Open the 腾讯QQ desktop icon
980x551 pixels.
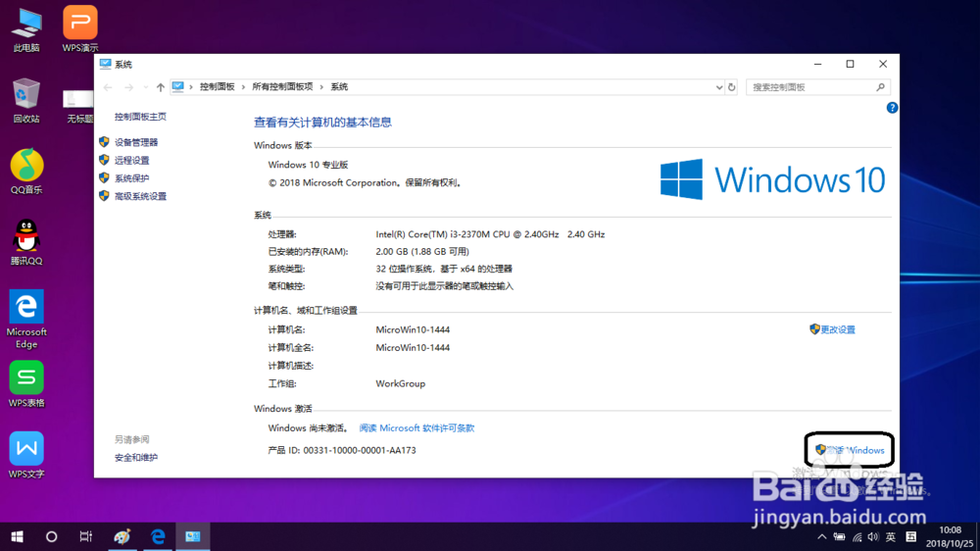tap(26, 243)
